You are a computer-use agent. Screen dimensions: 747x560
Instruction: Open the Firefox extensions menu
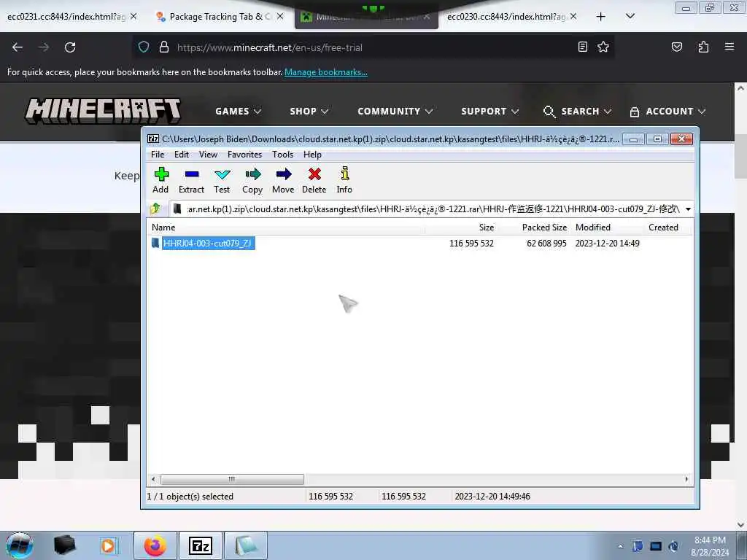pos(703,47)
